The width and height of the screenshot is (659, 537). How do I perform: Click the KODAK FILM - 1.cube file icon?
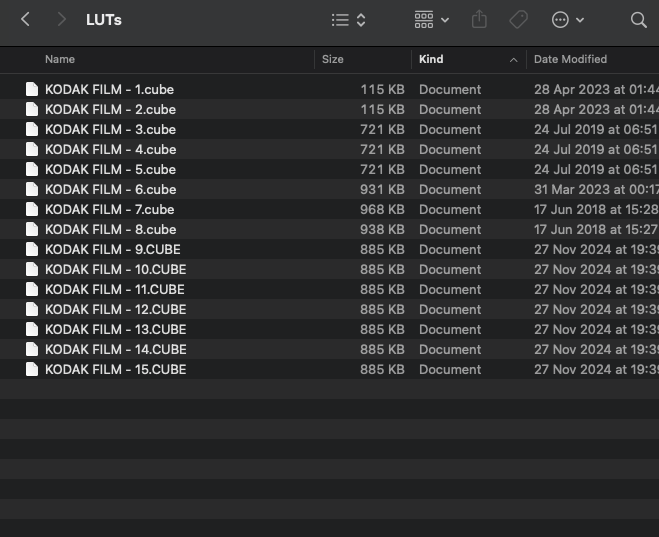[x=32, y=89]
